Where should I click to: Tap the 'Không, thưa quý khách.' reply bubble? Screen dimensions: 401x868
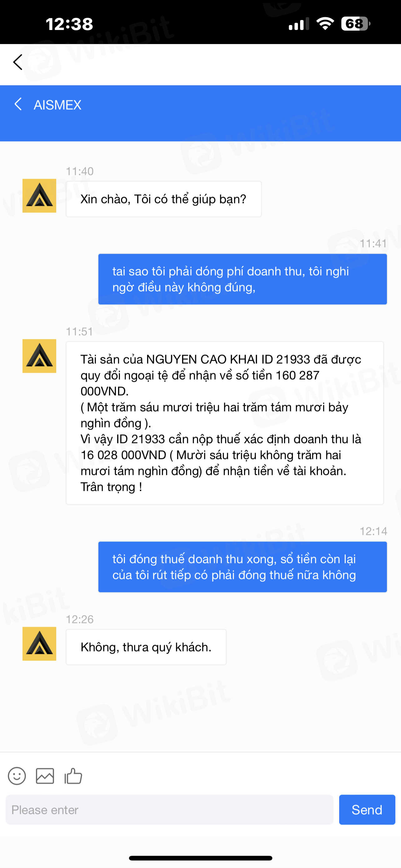pos(146,647)
